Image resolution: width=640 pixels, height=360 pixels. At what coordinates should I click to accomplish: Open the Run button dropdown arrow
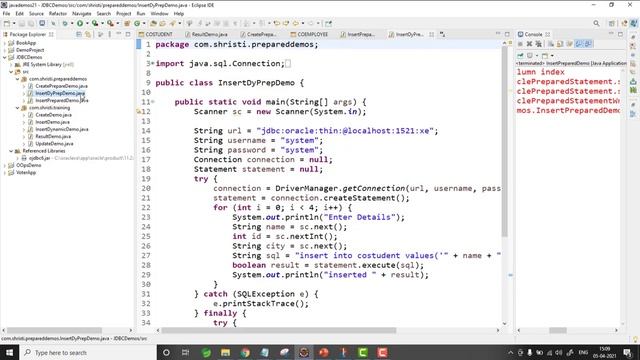(87, 24)
